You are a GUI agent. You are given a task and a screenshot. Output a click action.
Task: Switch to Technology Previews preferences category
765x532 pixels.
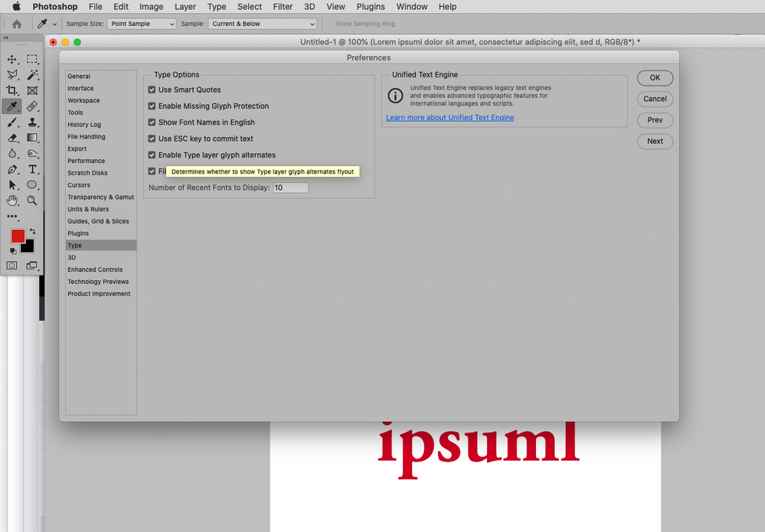click(x=101, y=282)
